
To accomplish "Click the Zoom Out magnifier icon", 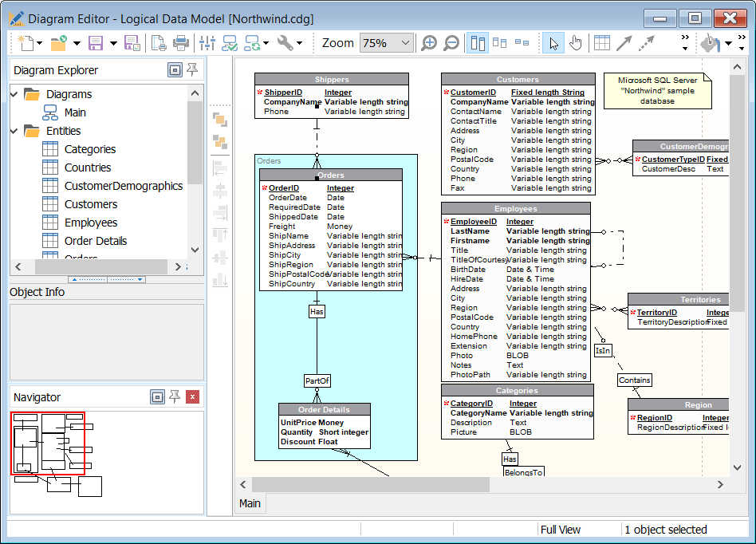I will point(451,43).
